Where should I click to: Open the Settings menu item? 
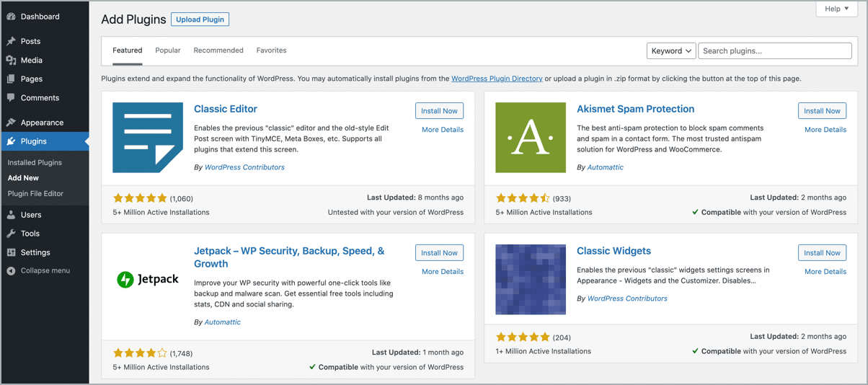[x=45, y=252]
